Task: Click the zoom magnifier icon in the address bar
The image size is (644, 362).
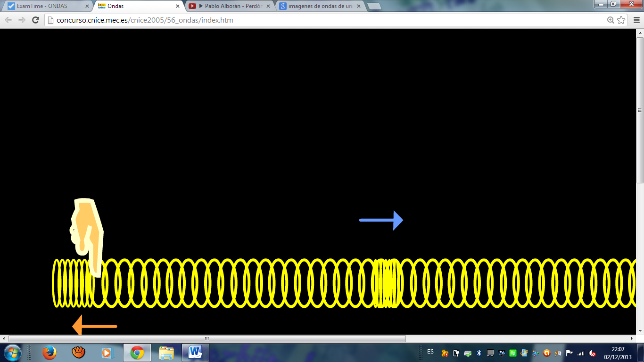Action: click(611, 20)
